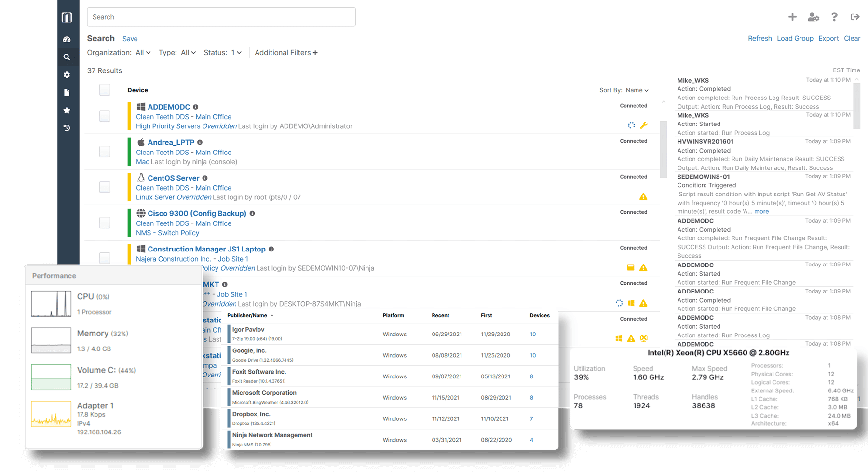Click the warning triangle on CentOS Server row
The width and height of the screenshot is (868, 474).
643,196
